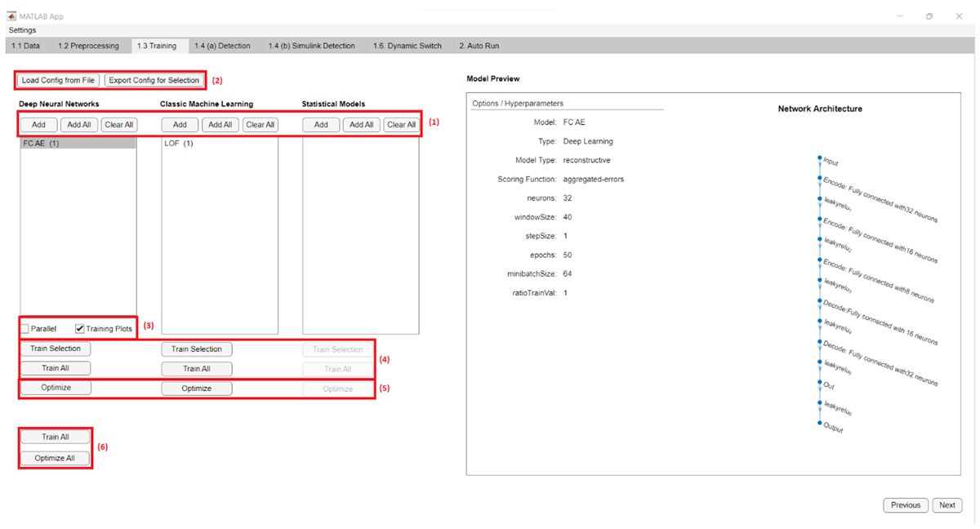Click the Next button

947,505
